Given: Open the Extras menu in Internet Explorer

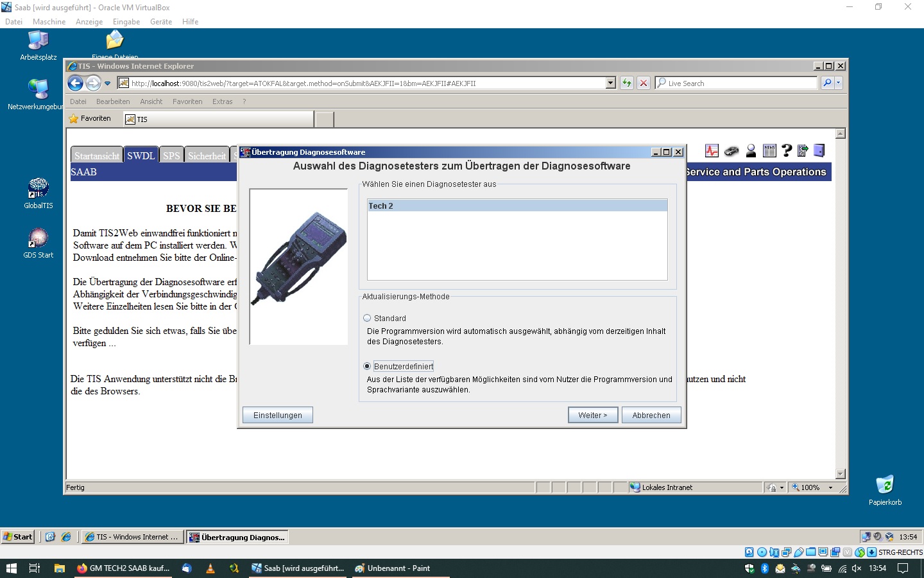Looking at the screenshot, I should [223, 101].
